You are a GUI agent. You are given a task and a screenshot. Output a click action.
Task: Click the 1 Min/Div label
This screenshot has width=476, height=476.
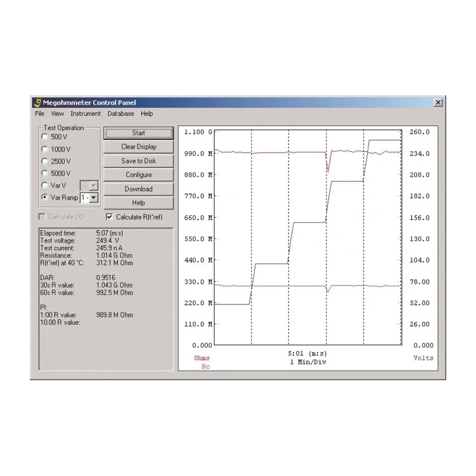point(308,362)
